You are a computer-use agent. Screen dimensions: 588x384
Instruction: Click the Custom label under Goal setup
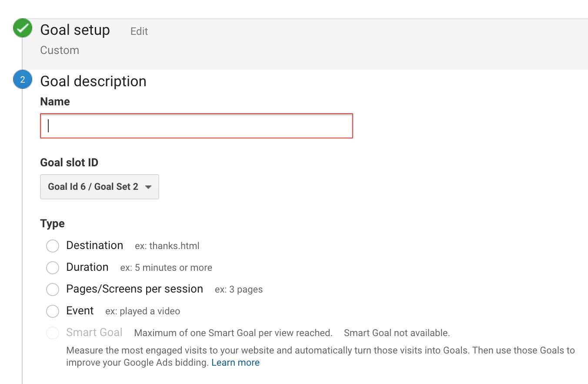(x=60, y=50)
